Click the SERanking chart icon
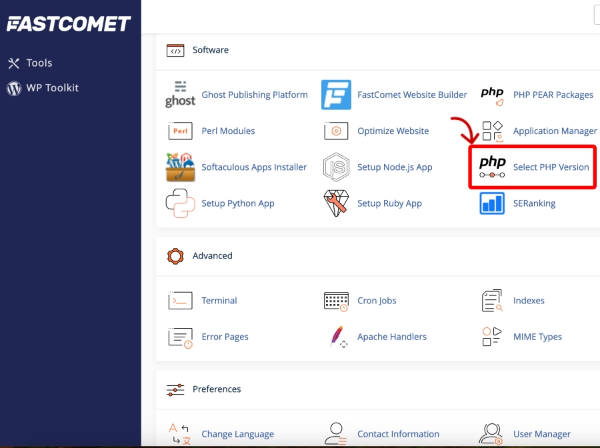The image size is (600, 448). [492, 203]
